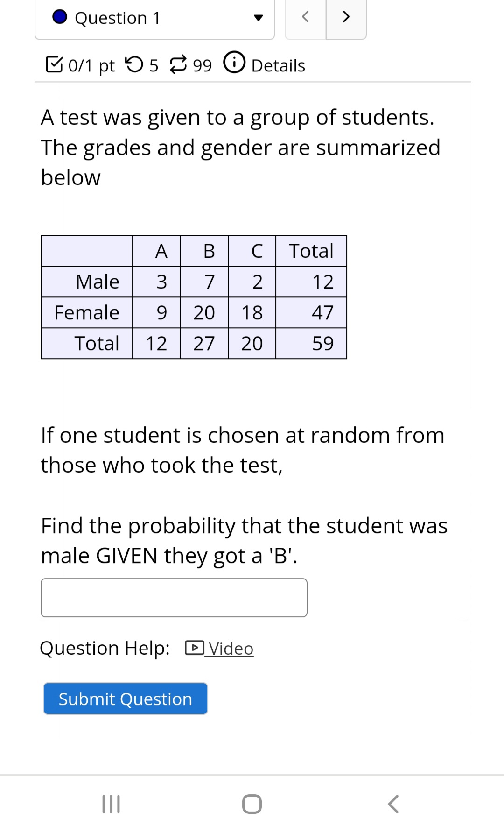
Task: Tap the Android home button
Action: 251,803
